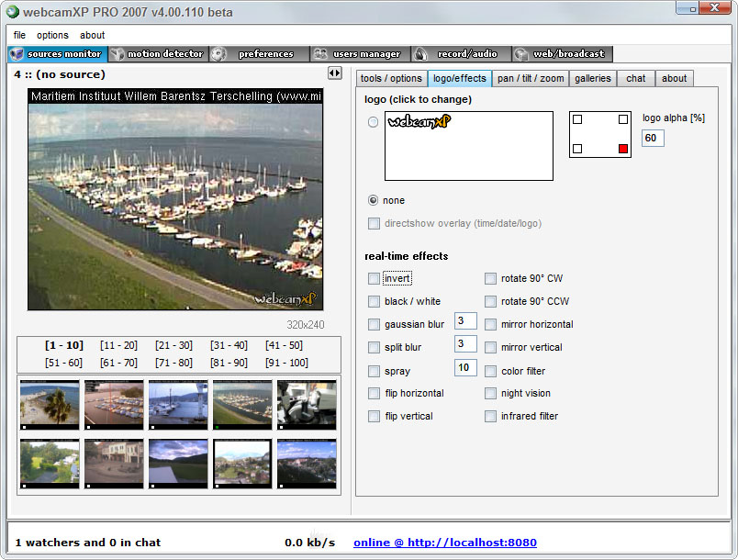Image resolution: width=738 pixels, height=560 pixels.
Task: Open the file menu
Action: (19, 35)
